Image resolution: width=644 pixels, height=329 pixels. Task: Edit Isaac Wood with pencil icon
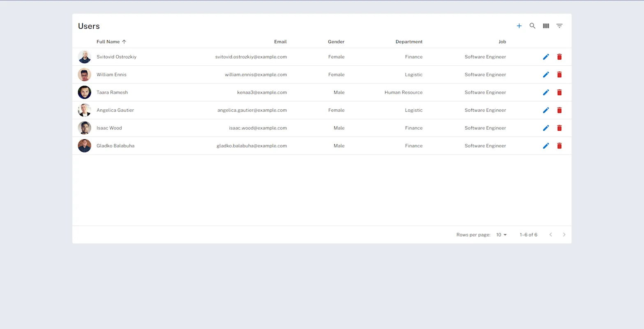coord(546,128)
